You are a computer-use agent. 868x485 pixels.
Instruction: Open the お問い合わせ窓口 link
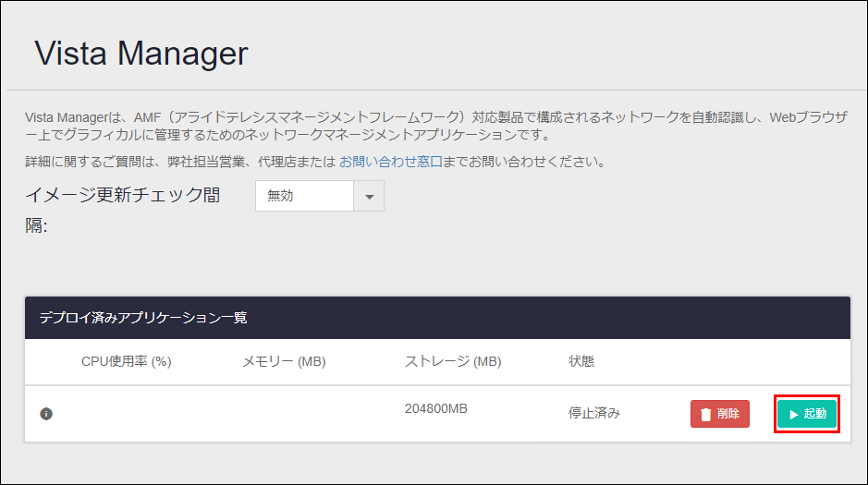[x=391, y=162]
